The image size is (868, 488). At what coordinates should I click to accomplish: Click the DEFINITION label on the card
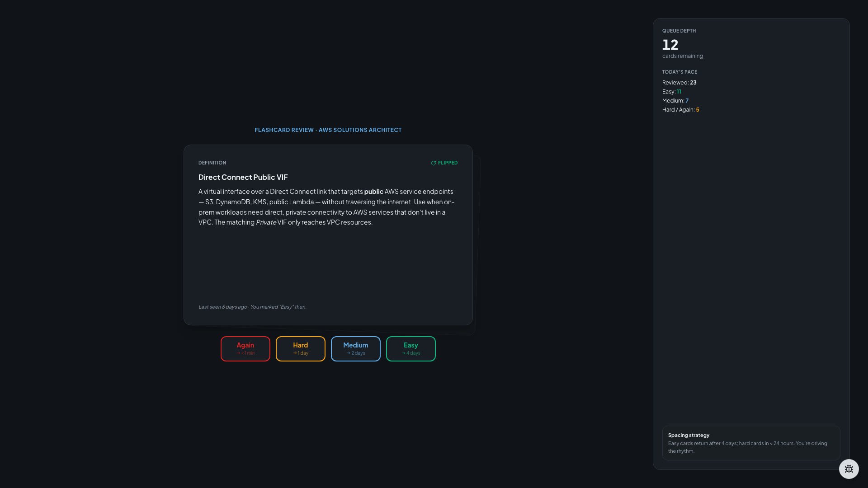coord(212,163)
